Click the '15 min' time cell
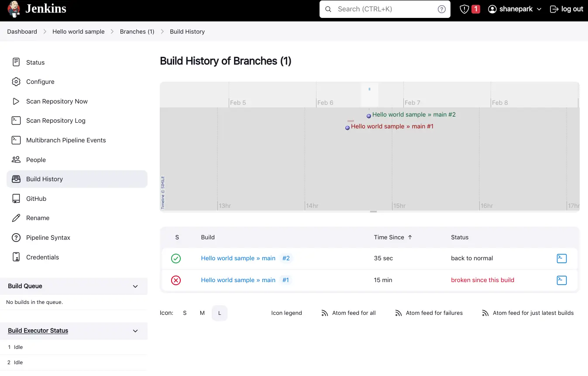Viewport: 588px width, 376px height. (383, 280)
